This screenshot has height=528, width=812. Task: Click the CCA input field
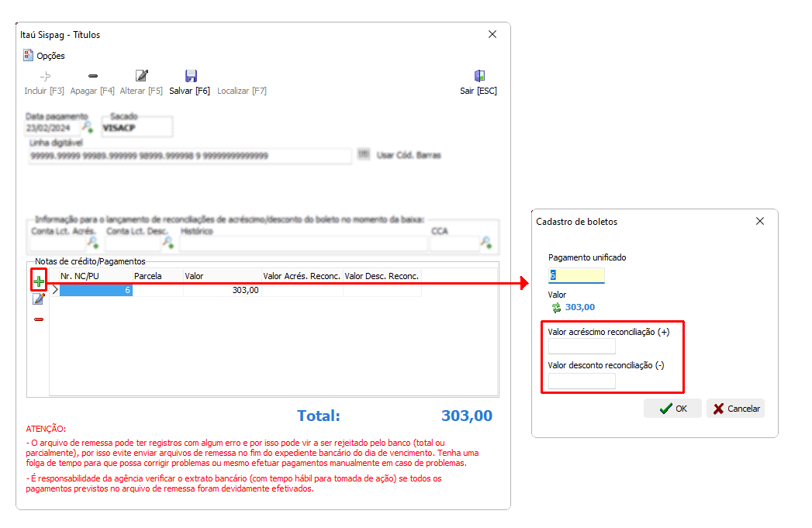(x=454, y=243)
